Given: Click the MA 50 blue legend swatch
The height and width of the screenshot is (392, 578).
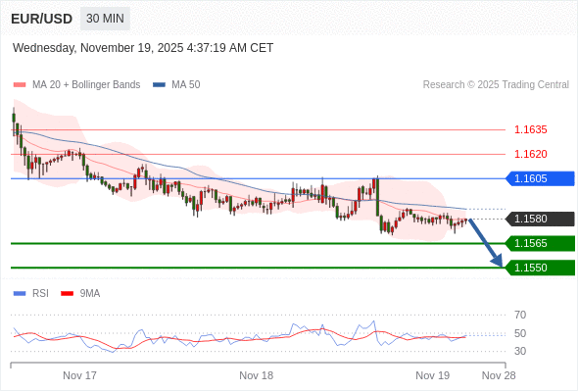Looking at the screenshot, I should 159,85.
